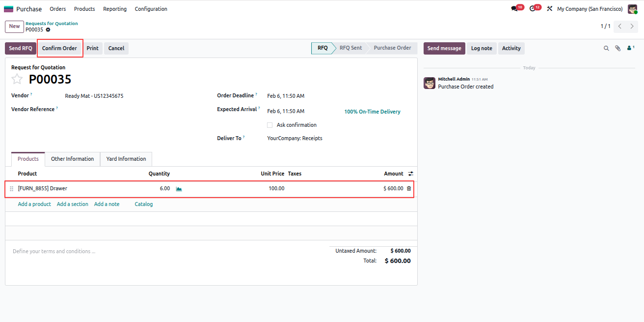Toggle the Ask confirmation checkbox
Viewport: 644px width, 322px height.
coord(270,125)
